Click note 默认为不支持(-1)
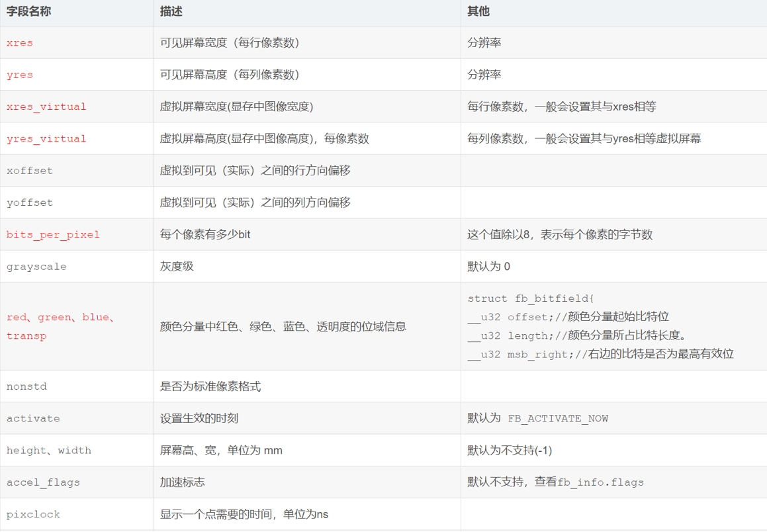The height and width of the screenshot is (532, 767). 510,451
